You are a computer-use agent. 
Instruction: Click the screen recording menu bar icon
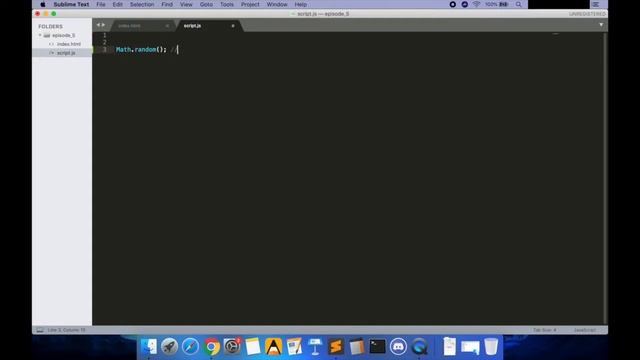(x=453, y=4)
